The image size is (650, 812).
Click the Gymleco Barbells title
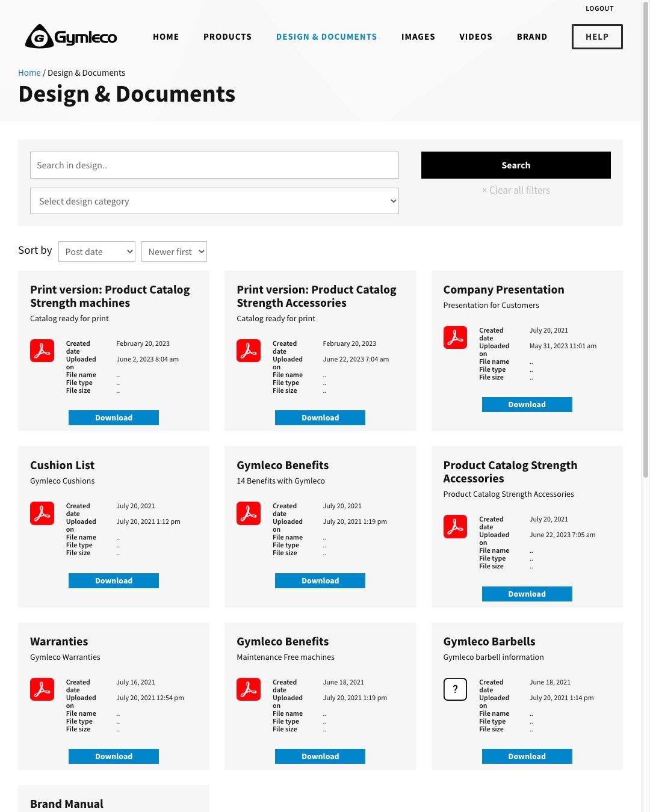pos(489,641)
